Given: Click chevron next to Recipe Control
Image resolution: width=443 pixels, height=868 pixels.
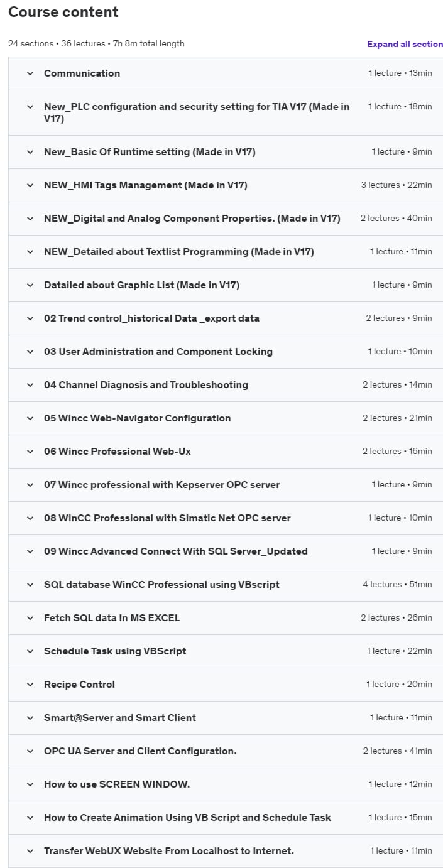Looking at the screenshot, I should [x=30, y=685].
